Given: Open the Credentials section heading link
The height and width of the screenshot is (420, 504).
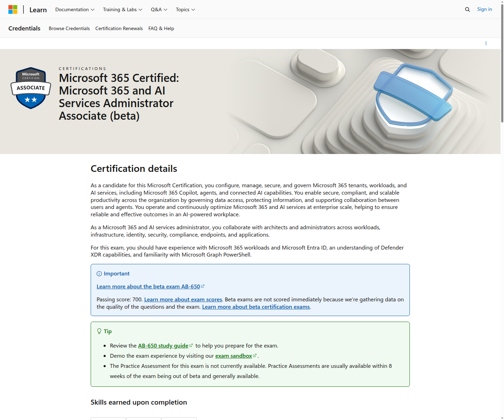Looking at the screenshot, I should 24,28.
